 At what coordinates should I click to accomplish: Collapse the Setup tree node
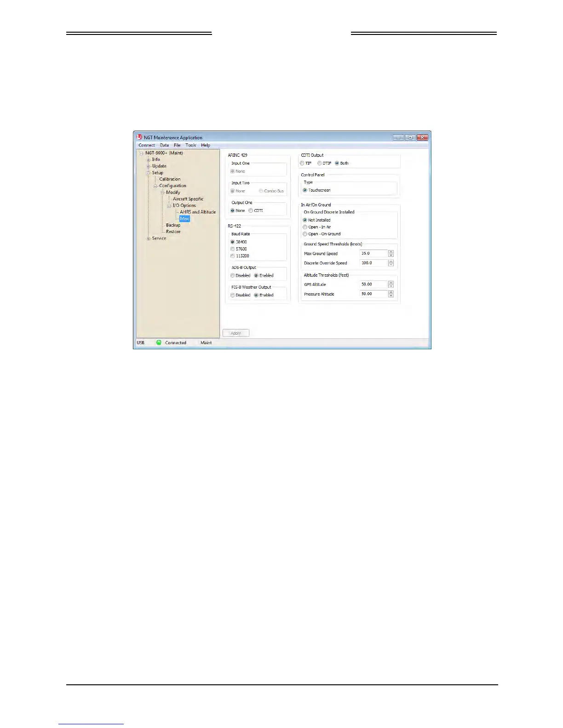click(148, 173)
